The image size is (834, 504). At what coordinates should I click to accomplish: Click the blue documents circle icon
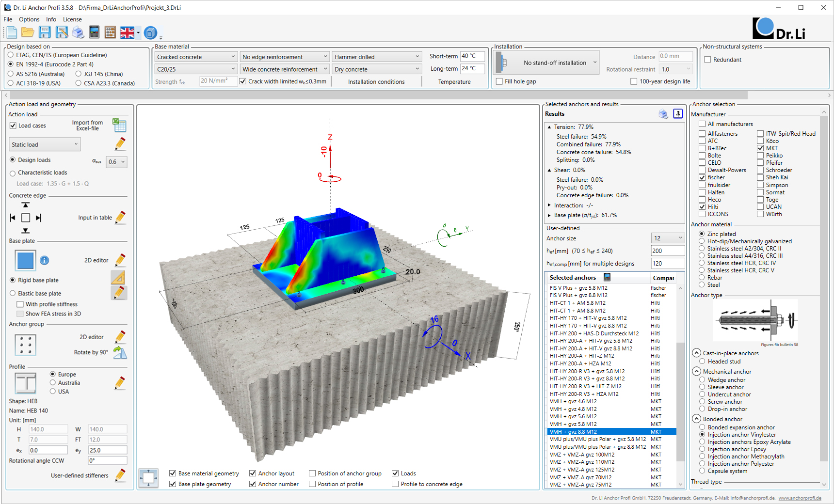(151, 32)
